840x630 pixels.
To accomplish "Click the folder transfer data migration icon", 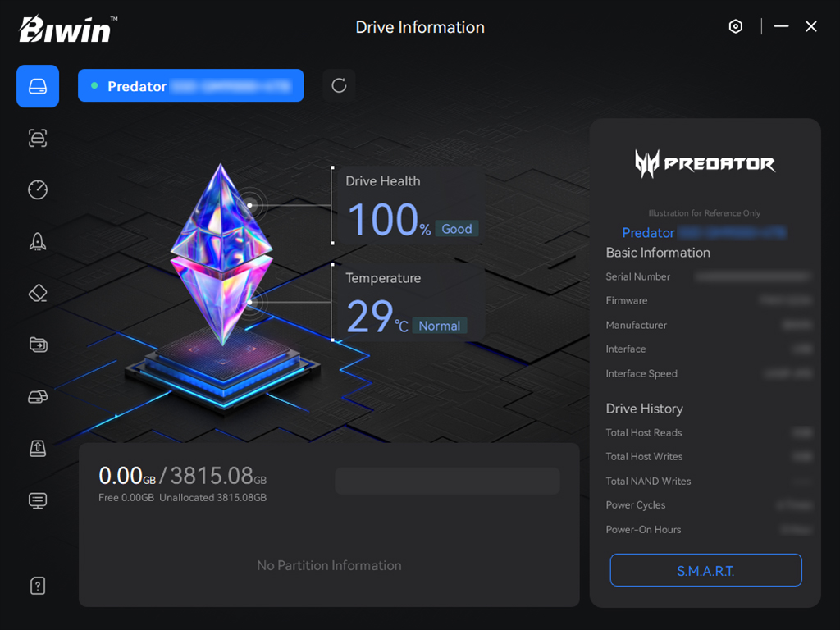I will pos(38,345).
